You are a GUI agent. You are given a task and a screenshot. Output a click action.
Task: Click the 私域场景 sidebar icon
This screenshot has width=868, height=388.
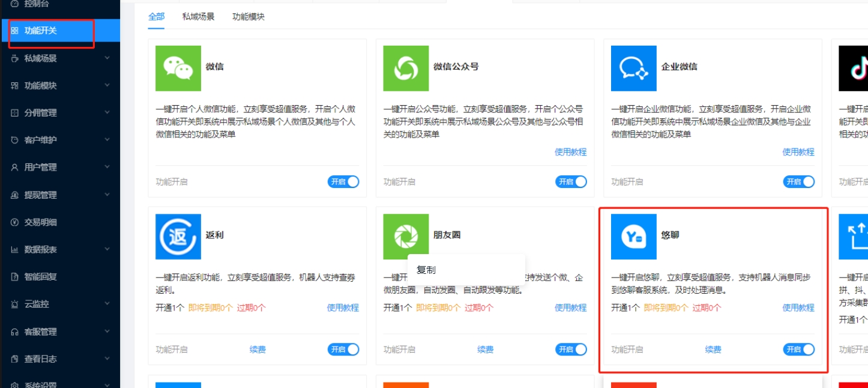pyautogui.click(x=15, y=58)
